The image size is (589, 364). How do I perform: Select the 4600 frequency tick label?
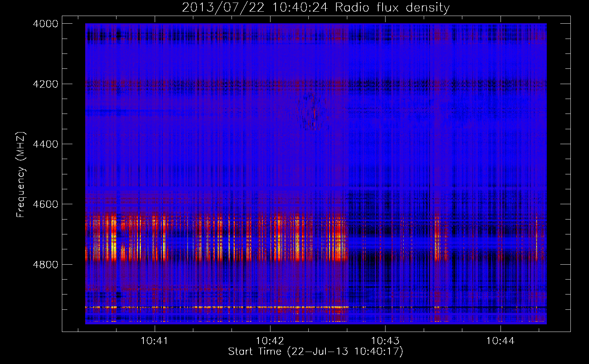click(46, 204)
